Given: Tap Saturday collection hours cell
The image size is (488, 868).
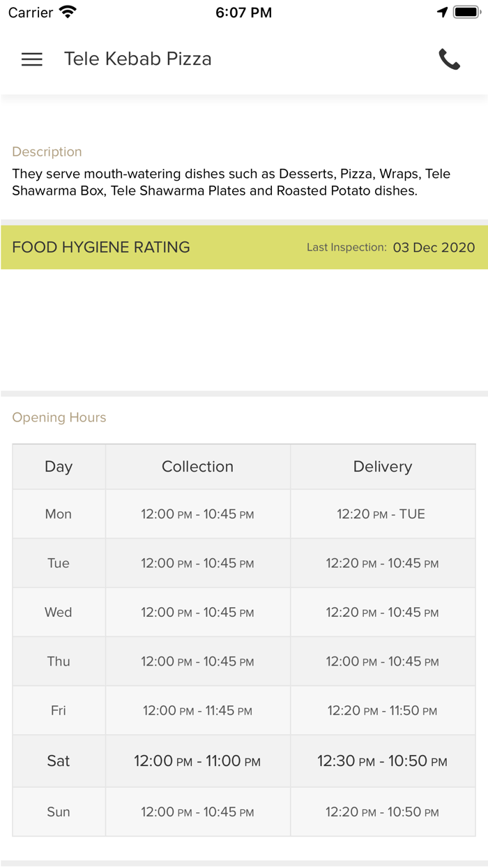Looking at the screenshot, I should pyautogui.click(x=197, y=761).
